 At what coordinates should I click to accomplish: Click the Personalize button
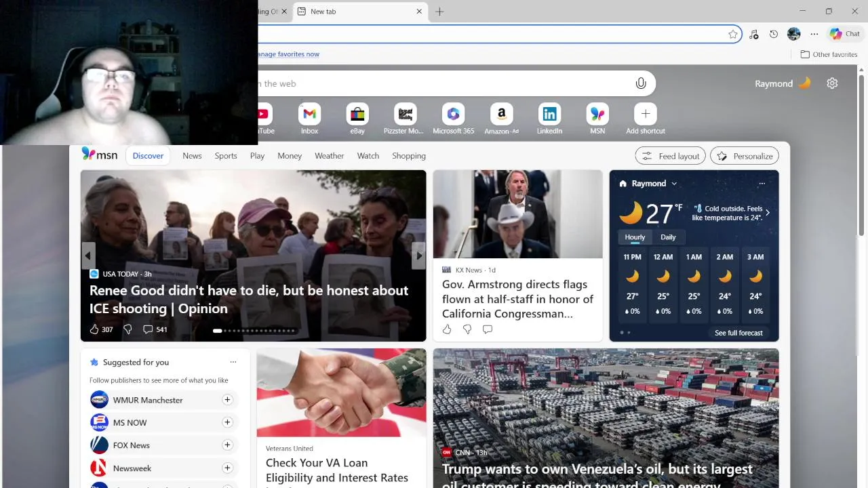745,156
